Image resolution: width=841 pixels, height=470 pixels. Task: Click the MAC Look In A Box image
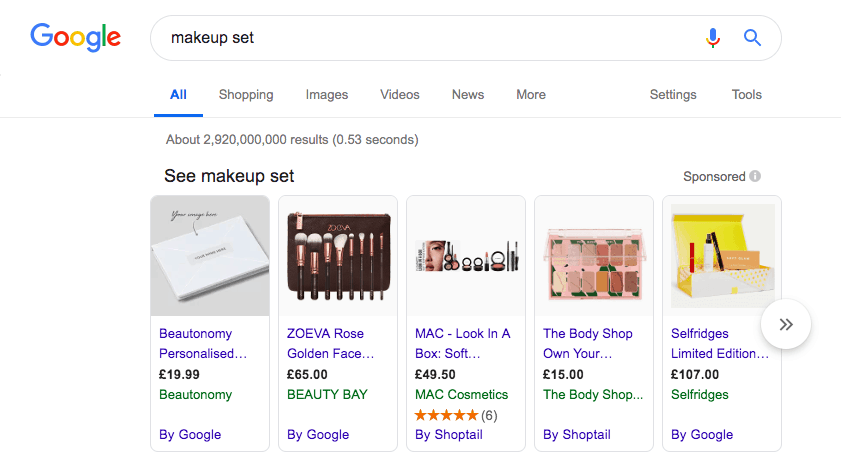(465, 256)
